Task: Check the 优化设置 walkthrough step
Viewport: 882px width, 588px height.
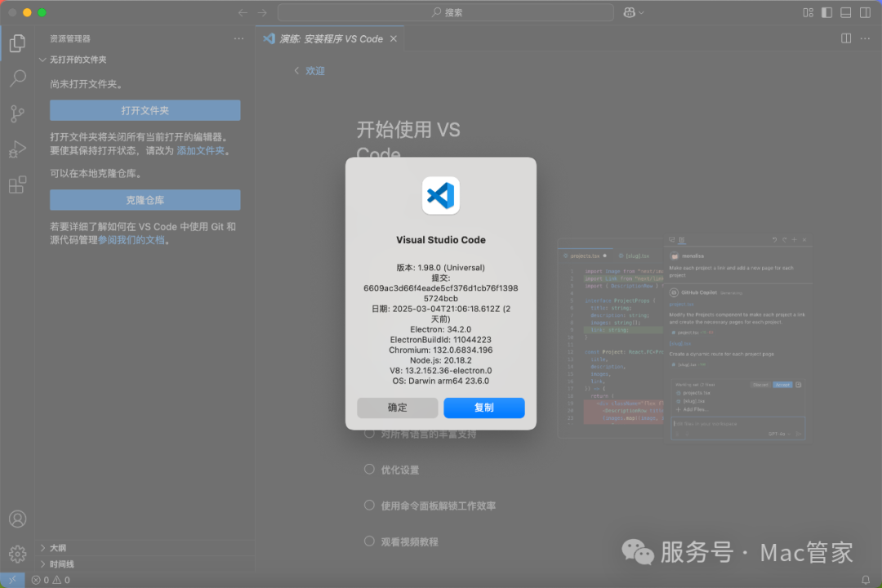Action: (369, 470)
